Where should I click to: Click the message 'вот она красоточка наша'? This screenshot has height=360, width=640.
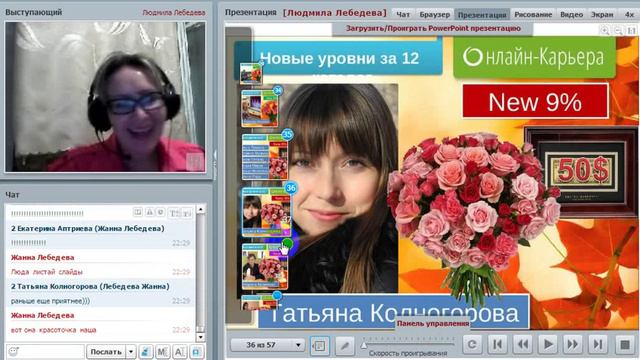pos(53,330)
